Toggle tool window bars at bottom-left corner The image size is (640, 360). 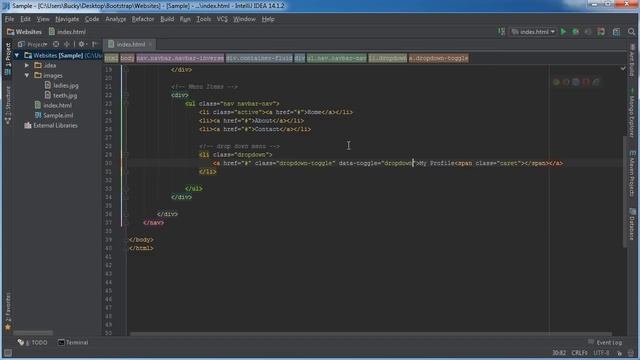point(7,353)
